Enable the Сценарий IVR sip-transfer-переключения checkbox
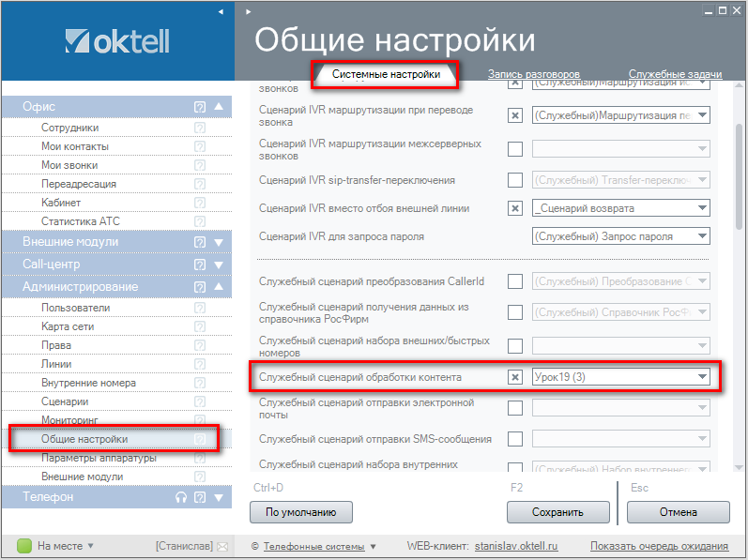The height and width of the screenshot is (560, 748). [514, 180]
